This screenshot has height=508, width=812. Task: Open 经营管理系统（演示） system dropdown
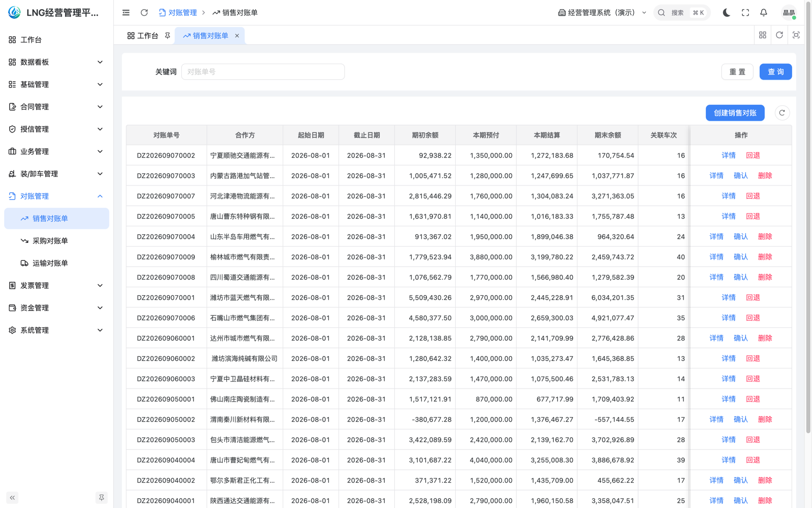tap(602, 13)
